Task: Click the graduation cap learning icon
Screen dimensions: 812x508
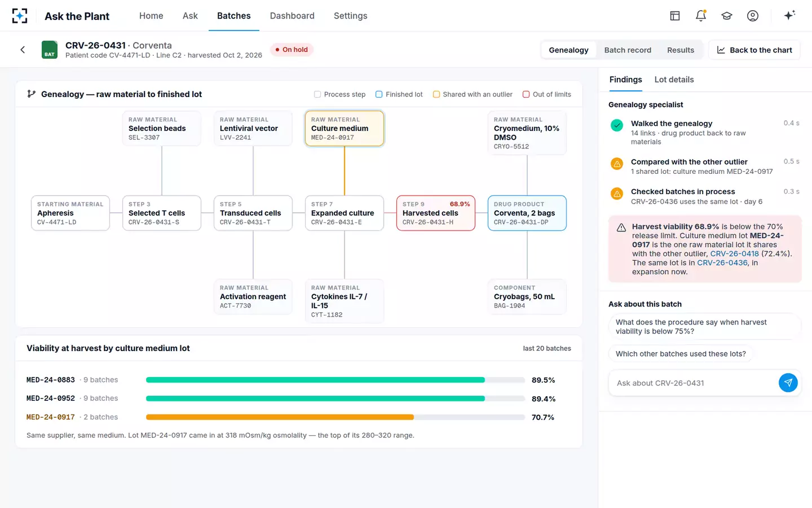Action: point(727,16)
